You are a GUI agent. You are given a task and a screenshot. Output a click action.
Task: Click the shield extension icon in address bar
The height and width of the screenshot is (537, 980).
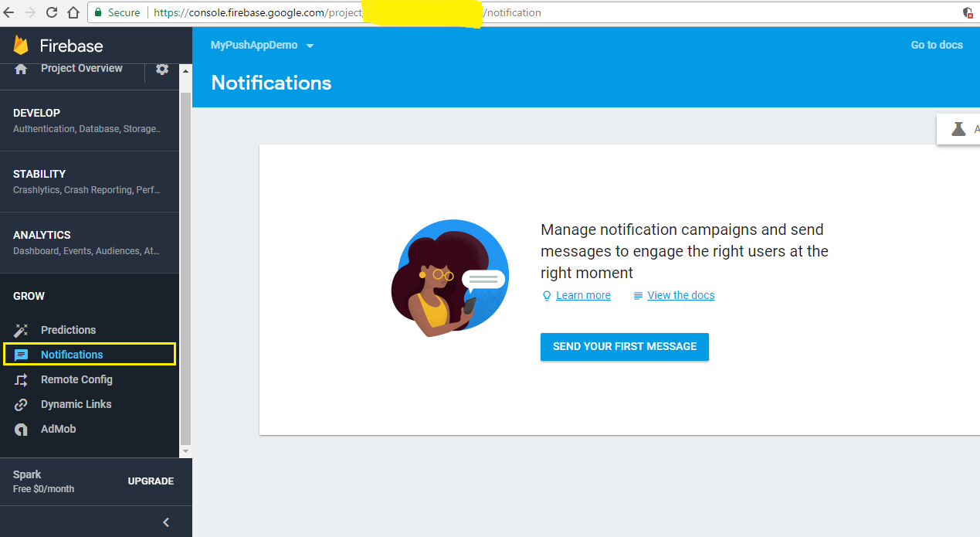[968, 12]
